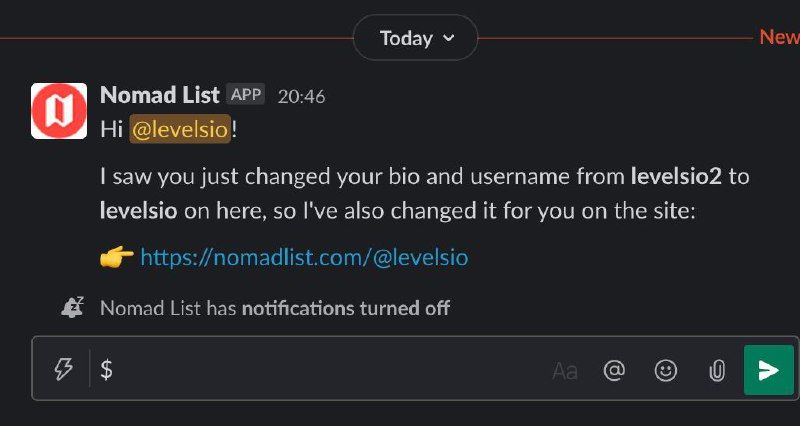This screenshot has height=426, width=800.
Task: Open the Nomad List sender name profile
Action: pos(159,96)
